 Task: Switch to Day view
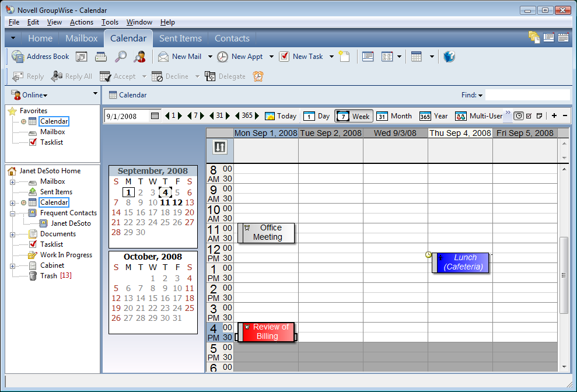point(316,116)
